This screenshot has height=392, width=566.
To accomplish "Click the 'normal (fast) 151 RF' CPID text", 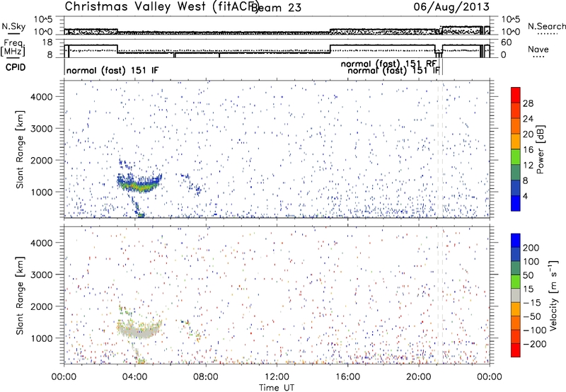I will pos(388,64).
